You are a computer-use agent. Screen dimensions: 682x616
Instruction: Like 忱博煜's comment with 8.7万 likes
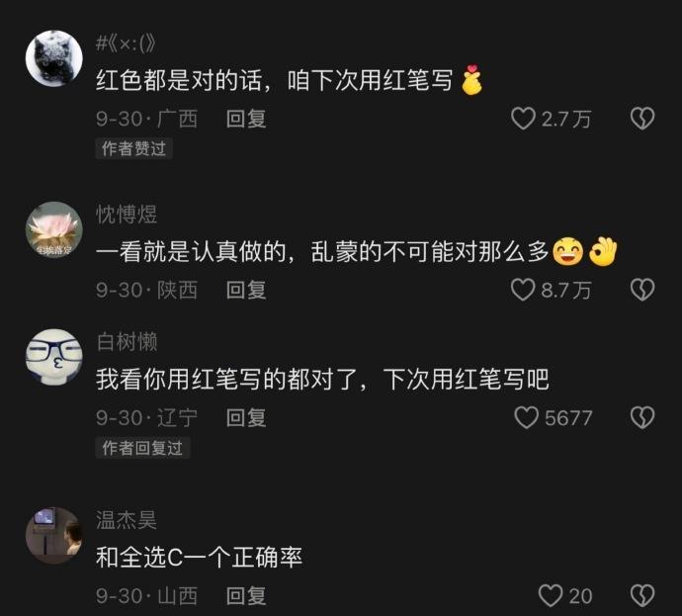pos(523,290)
